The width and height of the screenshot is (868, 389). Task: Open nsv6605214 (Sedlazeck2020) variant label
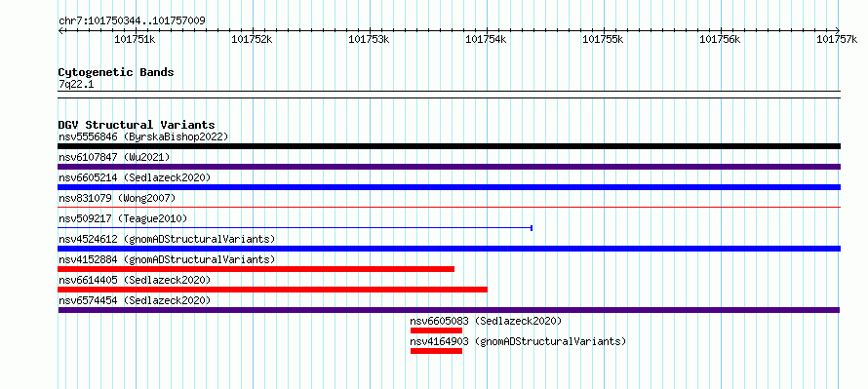tap(135, 177)
